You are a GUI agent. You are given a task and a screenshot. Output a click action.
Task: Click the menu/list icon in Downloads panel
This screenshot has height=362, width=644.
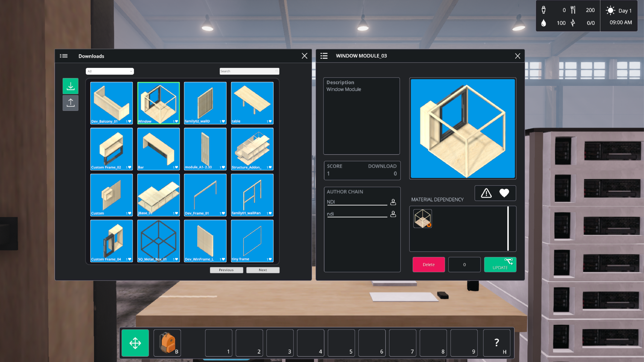(63, 56)
